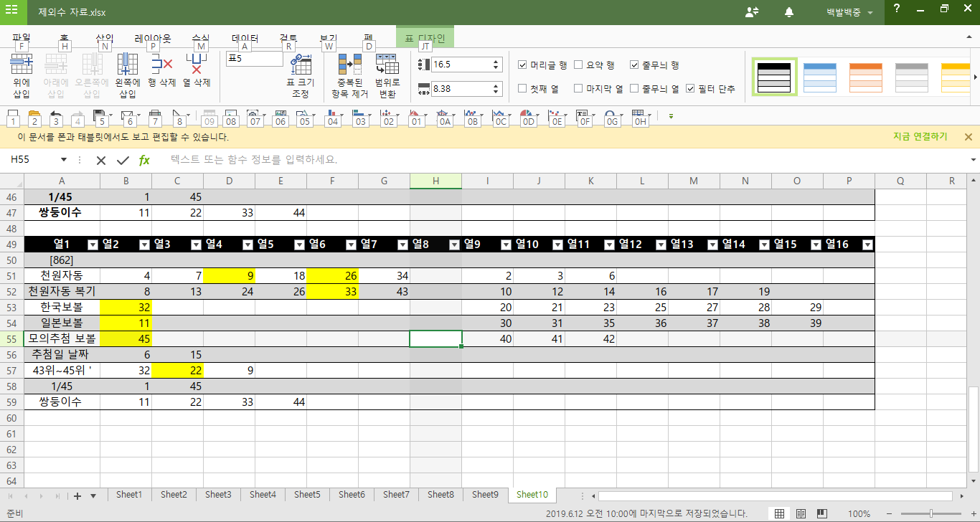Uncheck the header row checkbox
The width and height of the screenshot is (980, 522).
coord(523,65)
